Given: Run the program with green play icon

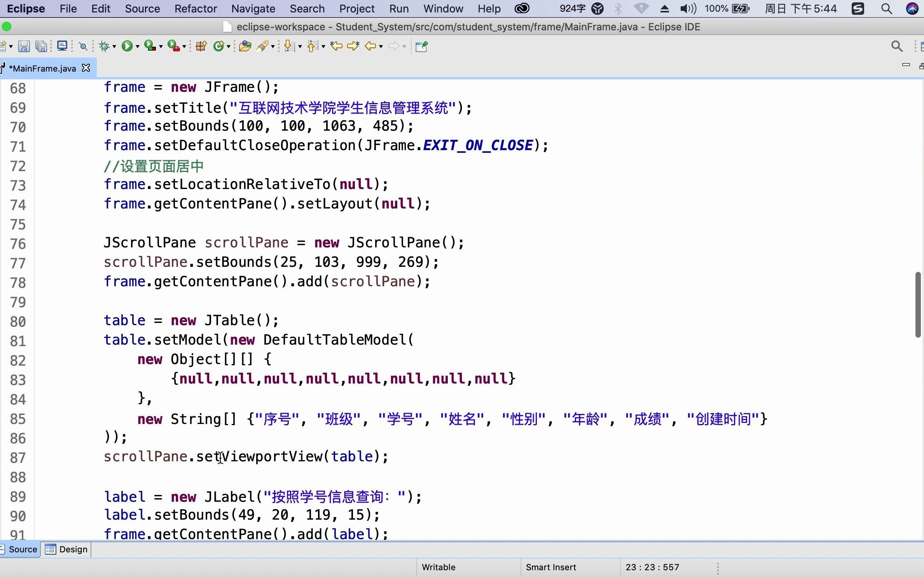Looking at the screenshot, I should [127, 46].
